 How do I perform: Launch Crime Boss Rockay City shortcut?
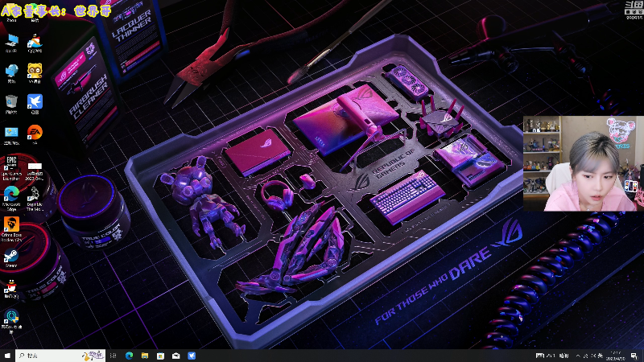(11, 229)
